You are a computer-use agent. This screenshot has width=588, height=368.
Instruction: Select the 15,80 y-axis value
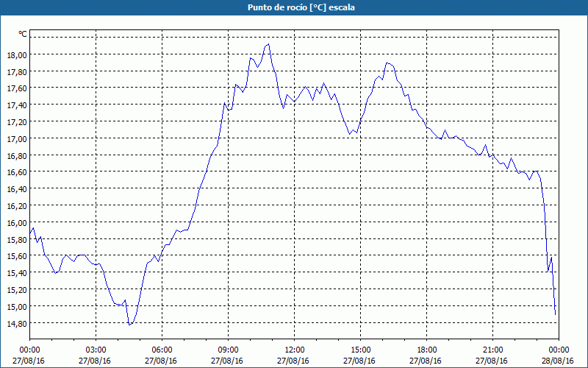[x=17, y=240]
